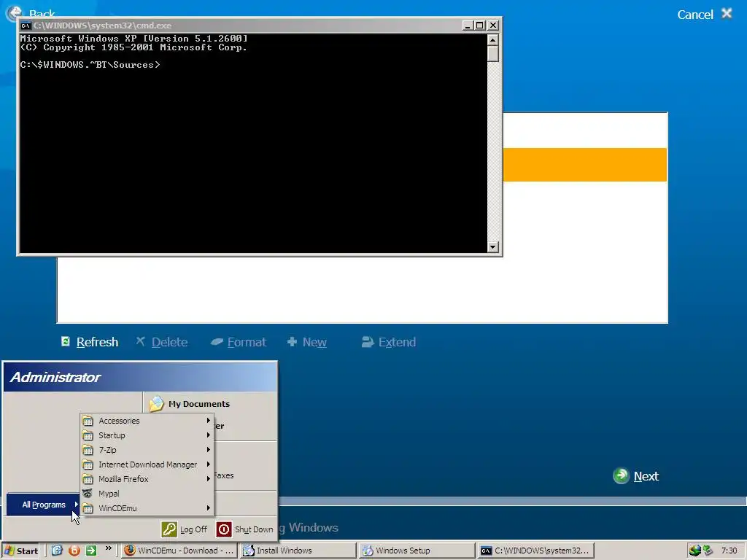Expand the Startup submenu arrow
This screenshot has height=560, width=747.
(208, 435)
